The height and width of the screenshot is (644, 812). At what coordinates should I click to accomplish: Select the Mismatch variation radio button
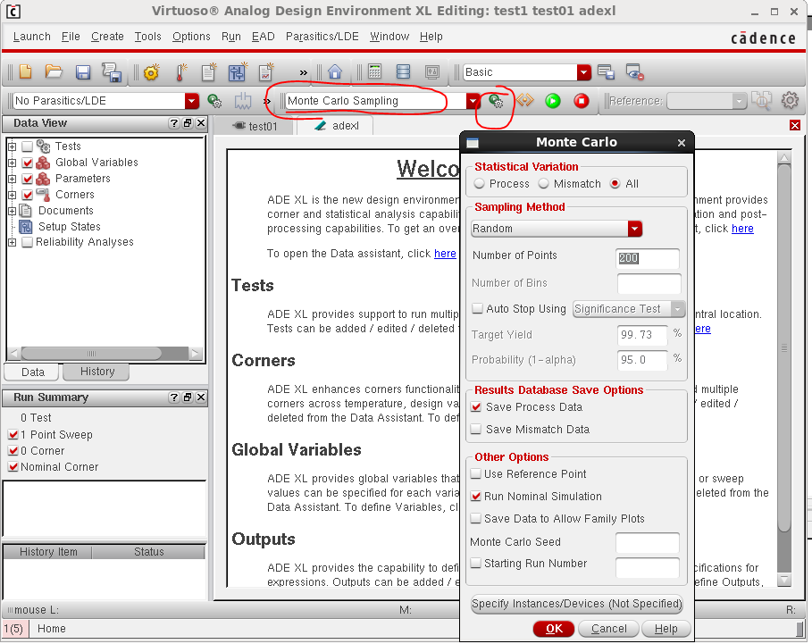[x=543, y=184]
